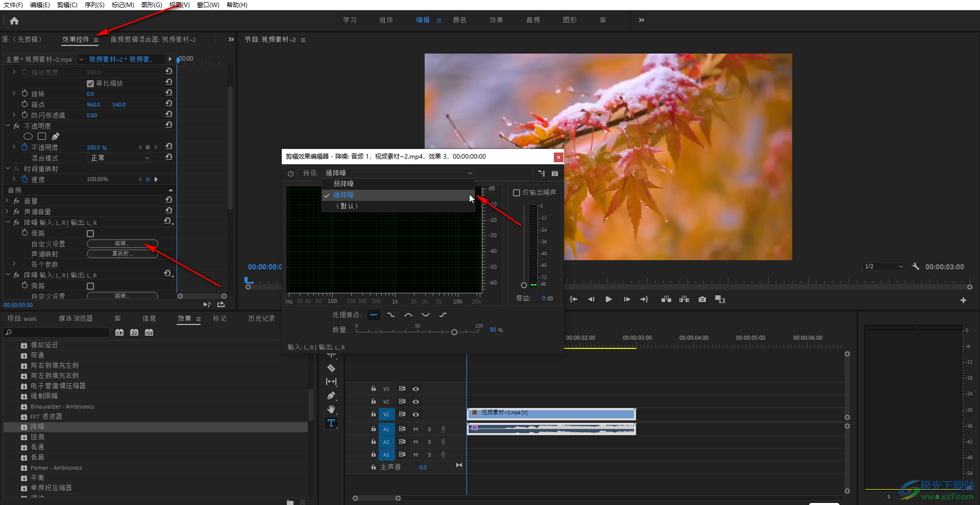
Task: Open the 序列(S) sequence menu
Action: [94, 5]
